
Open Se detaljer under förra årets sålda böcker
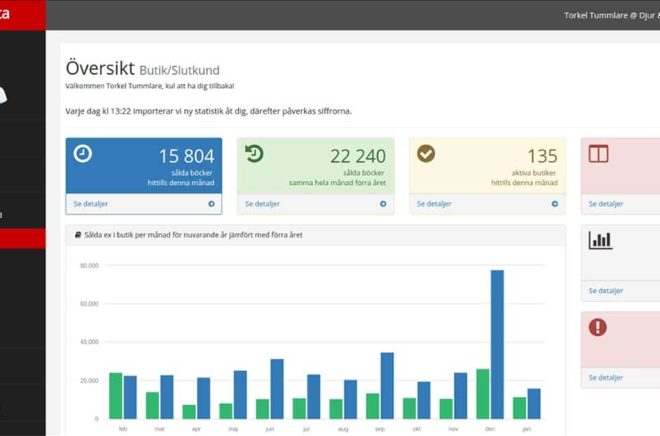click(x=262, y=204)
